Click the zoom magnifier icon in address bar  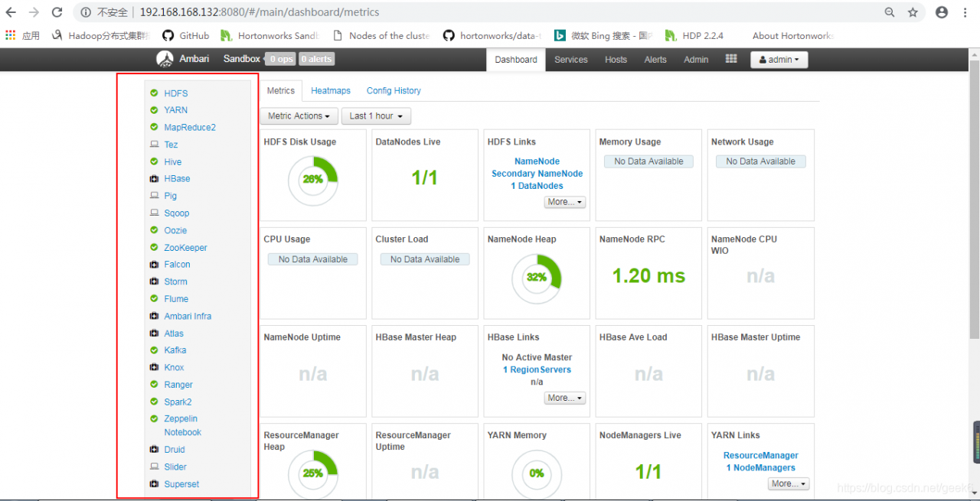(890, 12)
